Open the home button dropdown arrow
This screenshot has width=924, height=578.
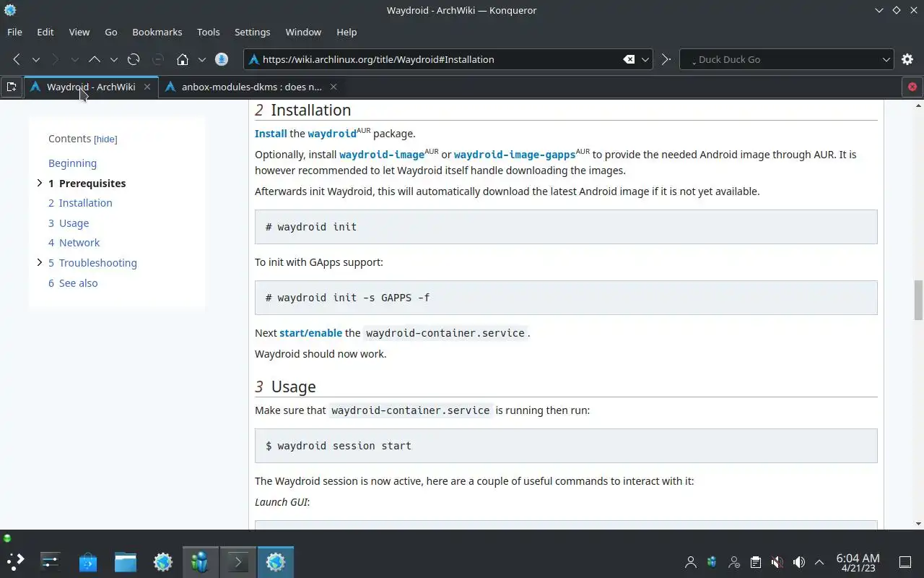click(x=202, y=59)
